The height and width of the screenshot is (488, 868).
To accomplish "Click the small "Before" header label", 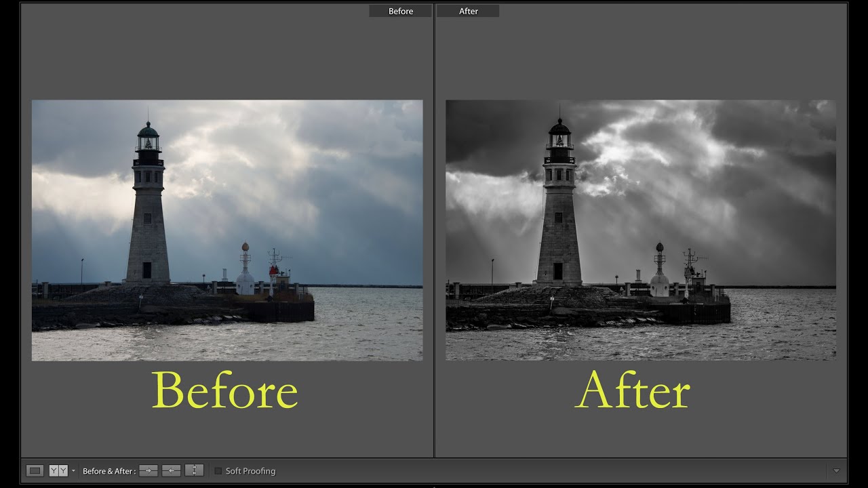I will (401, 11).
